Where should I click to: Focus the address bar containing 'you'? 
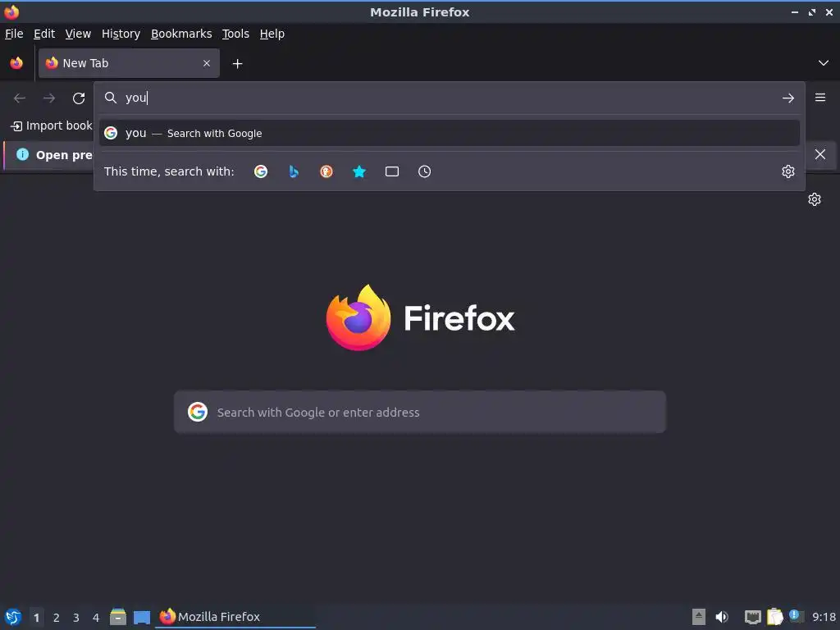450,98
